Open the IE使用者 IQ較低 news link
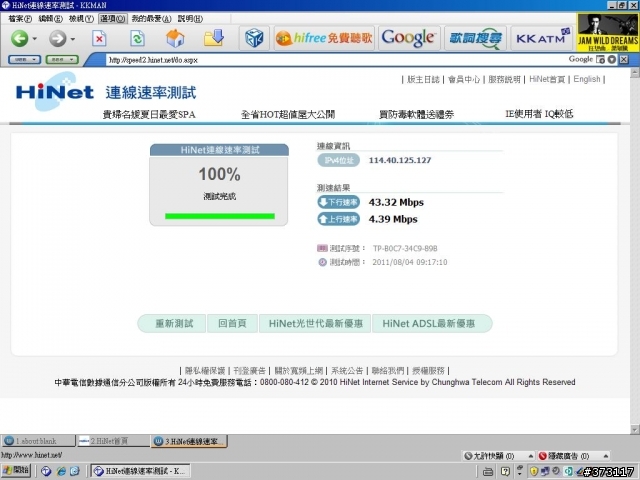640x480 pixels. click(539, 114)
